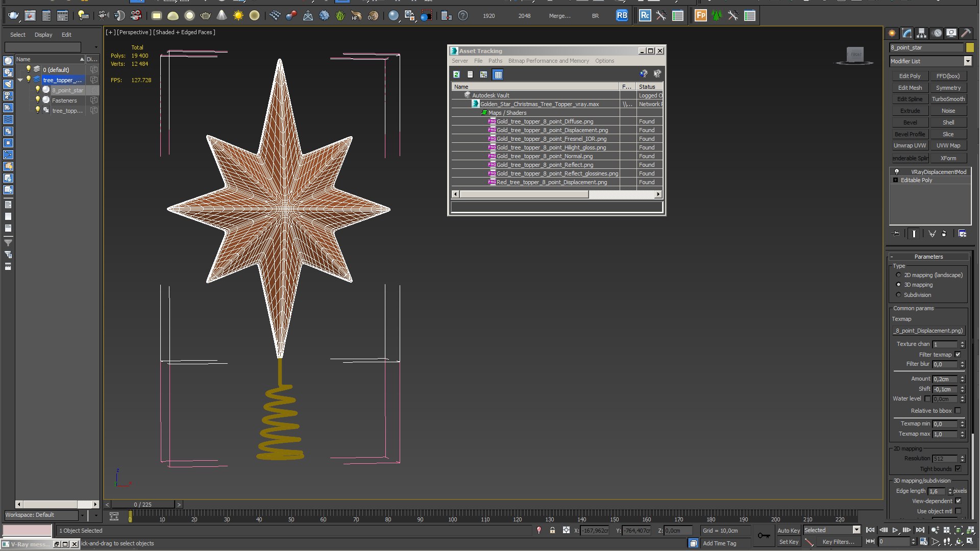980x551 pixels.
Task: Open the Display command panel tab
Action: [951, 33]
